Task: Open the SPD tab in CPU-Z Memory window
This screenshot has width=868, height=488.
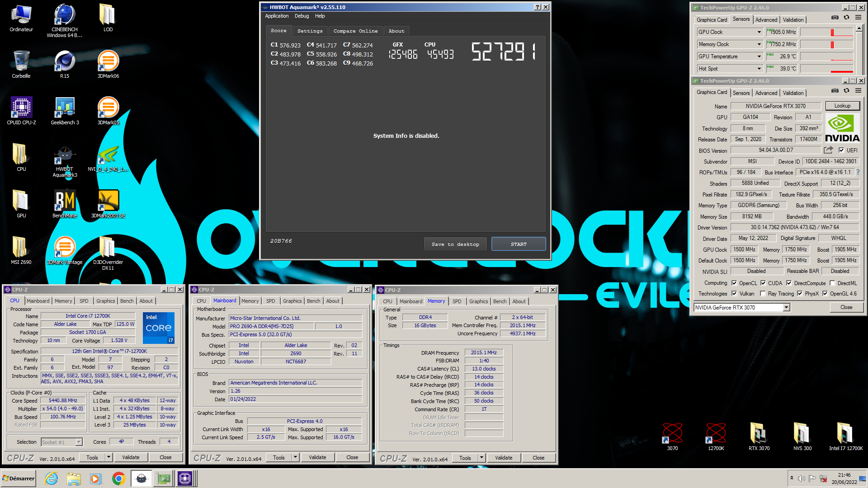Action: (457, 301)
